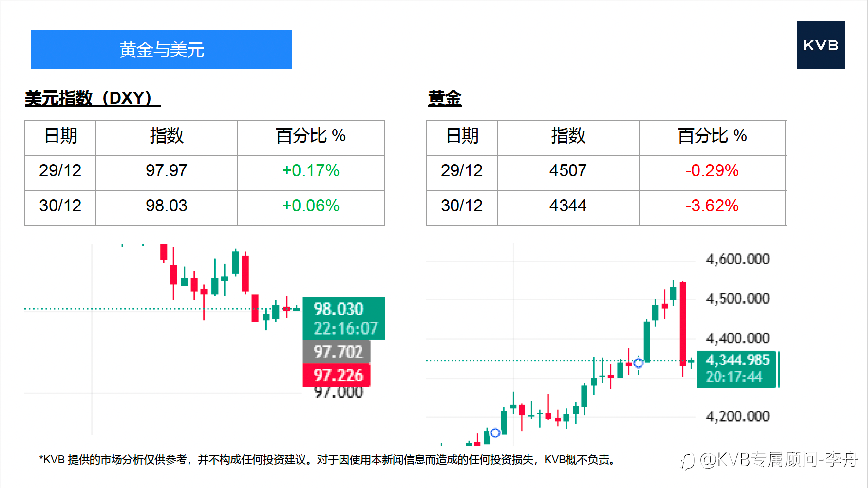The image size is (868, 488).
Task: Click the lower blue circle marker on the gold chart
Action: click(x=495, y=432)
